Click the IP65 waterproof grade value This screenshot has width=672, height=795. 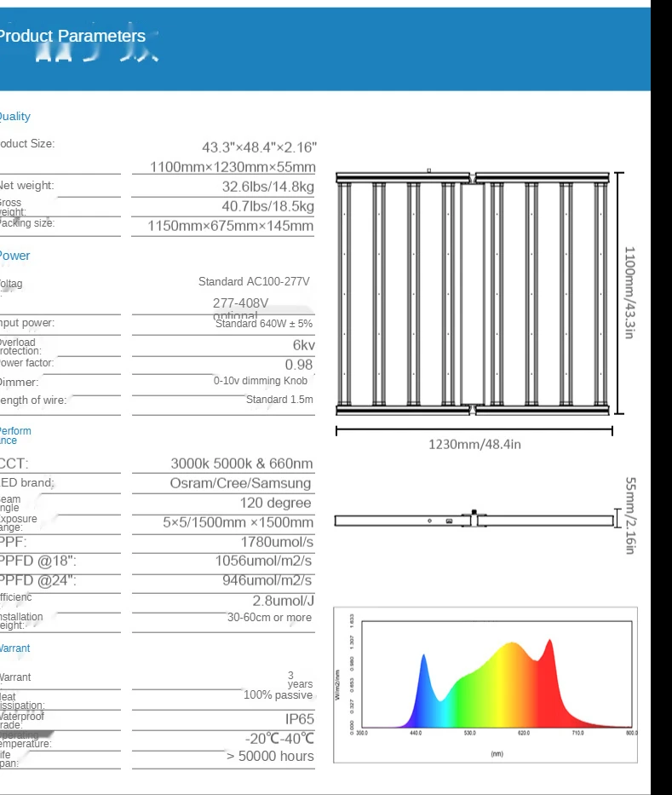pyautogui.click(x=300, y=719)
